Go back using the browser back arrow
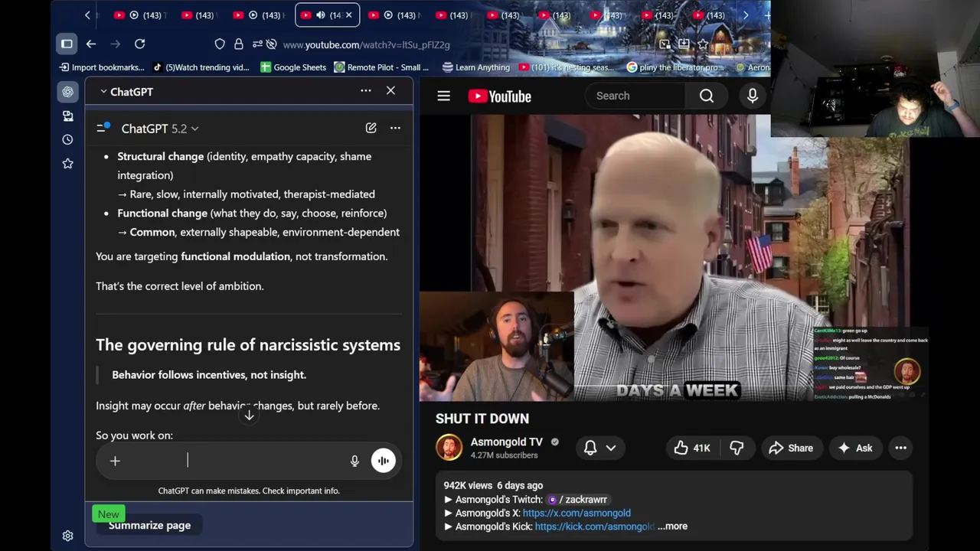This screenshot has width=980, height=551. click(x=90, y=44)
